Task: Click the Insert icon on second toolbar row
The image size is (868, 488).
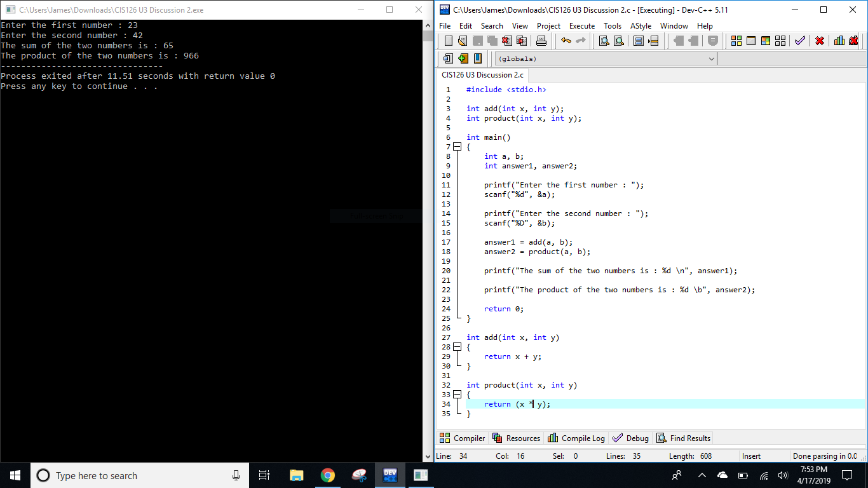Action: tap(449, 58)
